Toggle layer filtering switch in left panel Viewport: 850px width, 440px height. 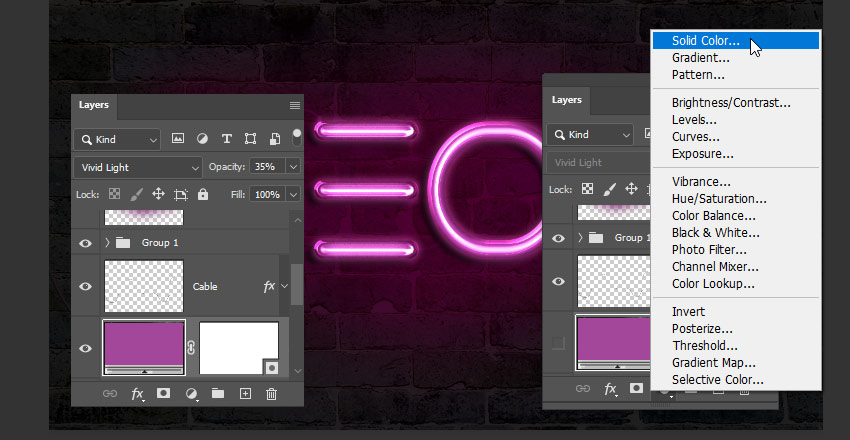pyautogui.click(x=297, y=138)
